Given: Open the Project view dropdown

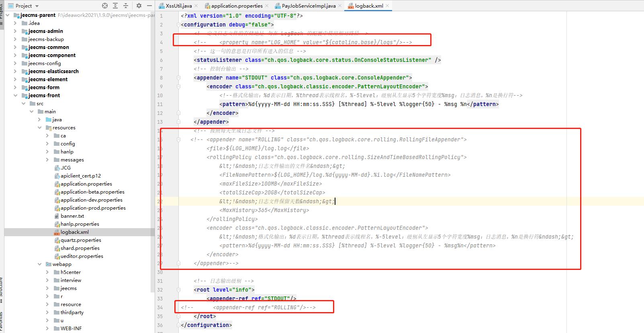Looking at the screenshot, I should [x=37, y=6].
